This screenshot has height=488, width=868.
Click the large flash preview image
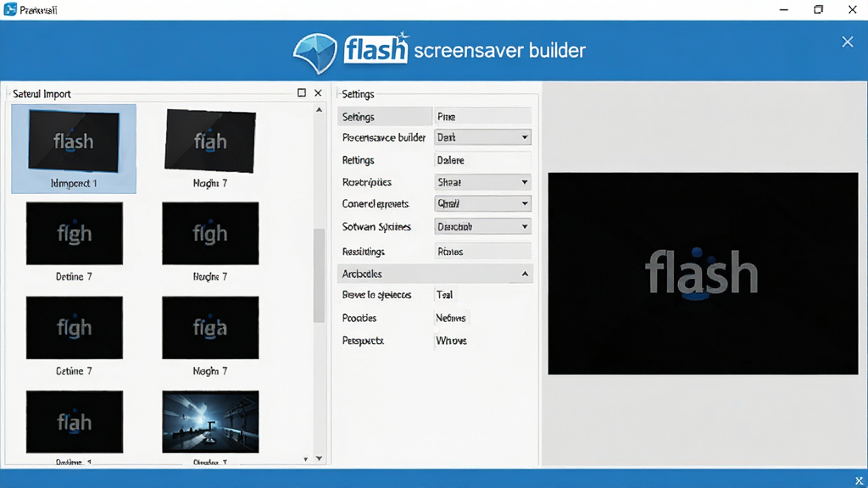(703, 274)
